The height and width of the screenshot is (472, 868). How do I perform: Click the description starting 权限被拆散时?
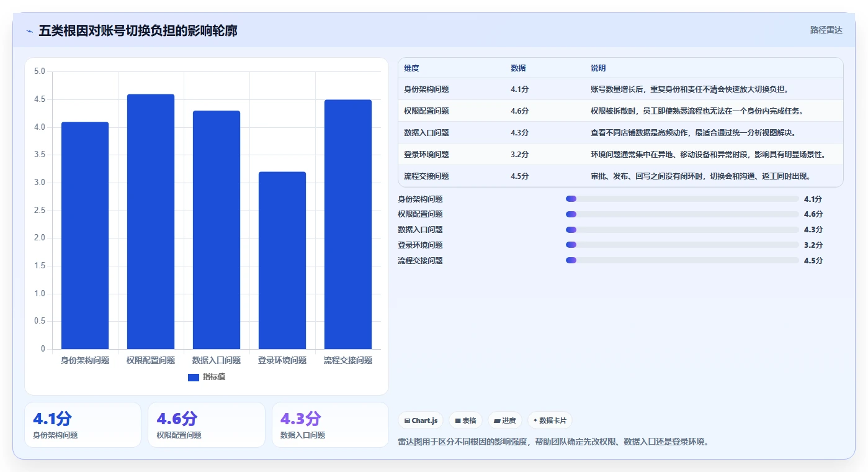(x=697, y=111)
